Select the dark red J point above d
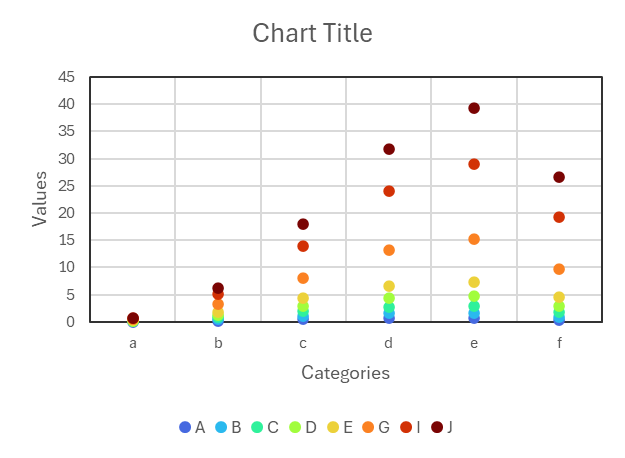 tap(389, 149)
